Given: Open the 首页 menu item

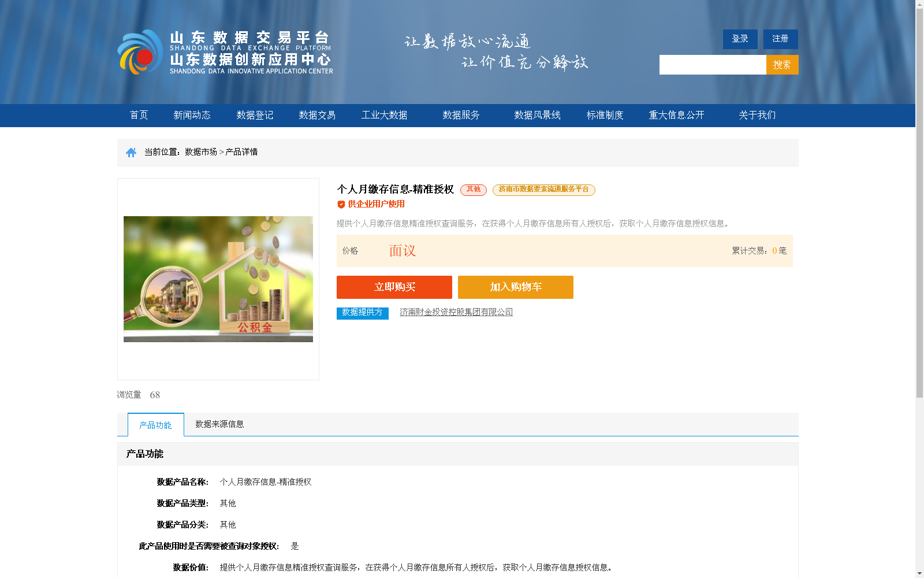Looking at the screenshot, I should coord(139,115).
